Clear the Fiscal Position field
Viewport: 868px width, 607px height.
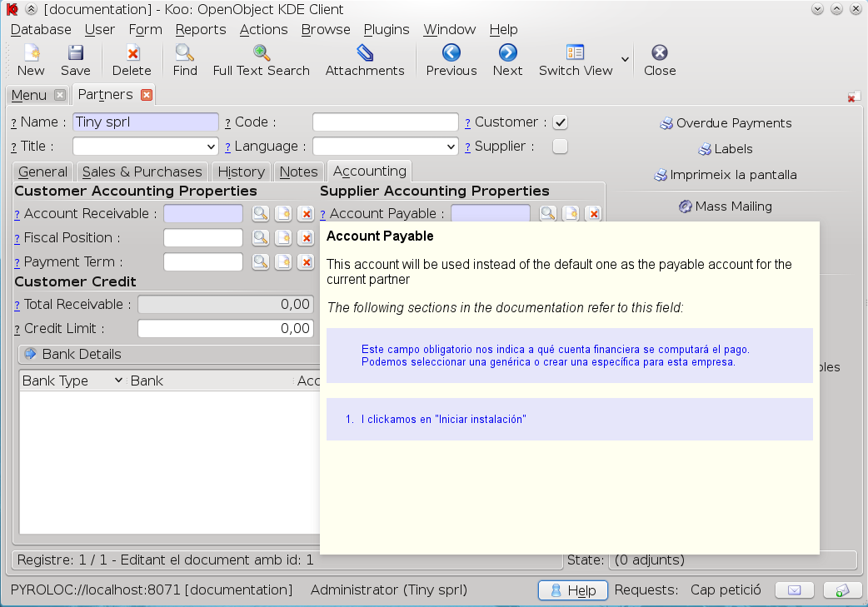306,238
